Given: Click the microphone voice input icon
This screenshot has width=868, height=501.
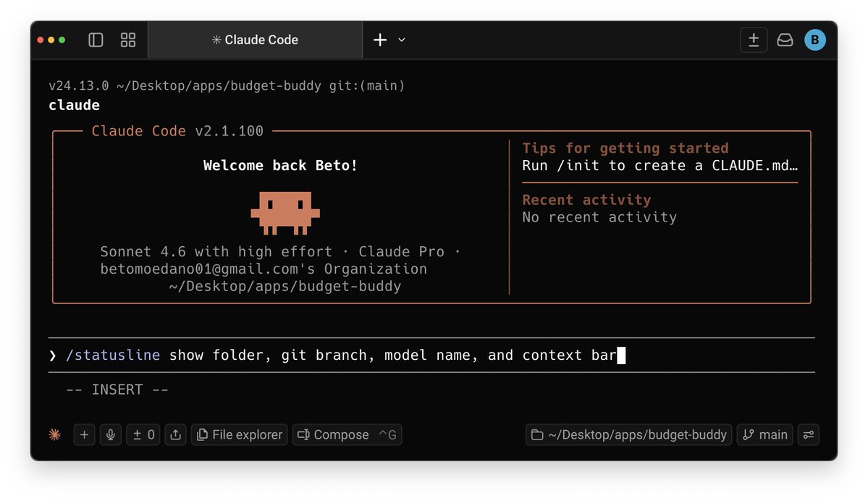Looking at the screenshot, I should coord(110,434).
